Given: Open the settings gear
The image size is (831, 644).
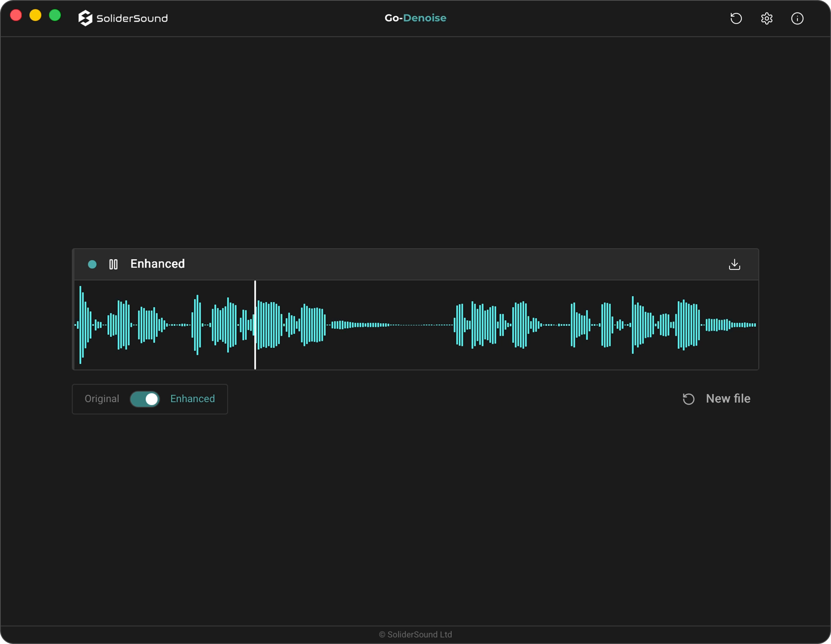Looking at the screenshot, I should (767, 18).
